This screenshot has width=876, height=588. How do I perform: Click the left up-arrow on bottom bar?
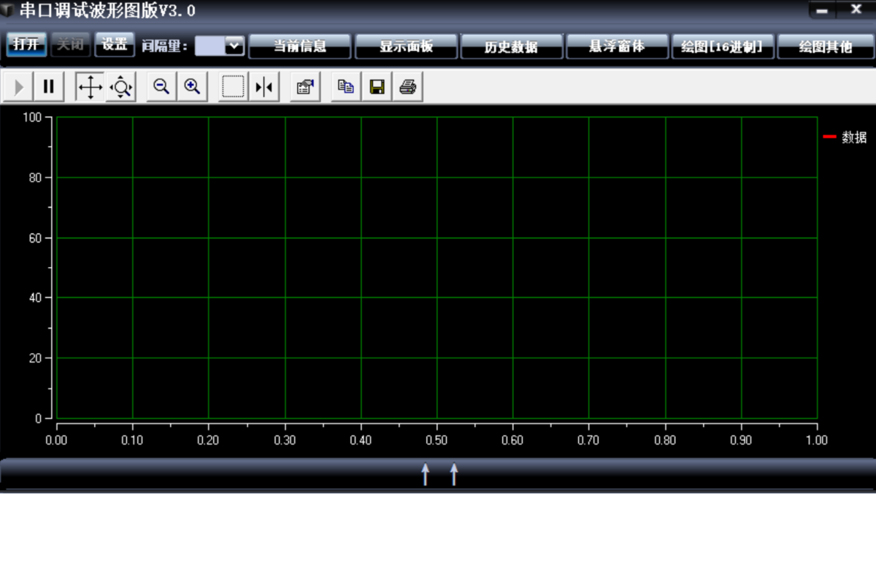tap(426, 474)
